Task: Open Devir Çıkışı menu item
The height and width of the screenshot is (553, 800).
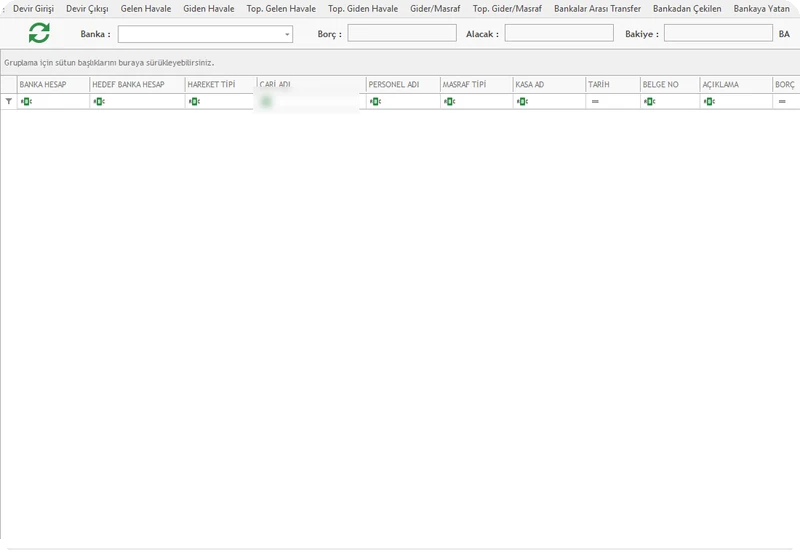Action: coord(87,9)
